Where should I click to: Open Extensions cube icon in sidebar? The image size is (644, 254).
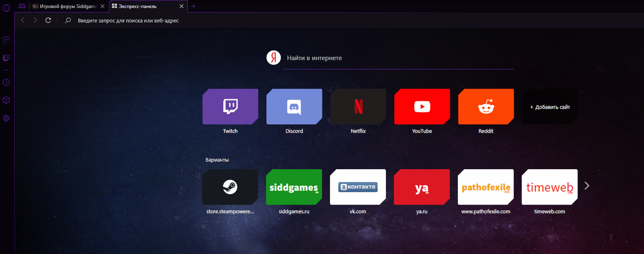(x=6, y=100)
